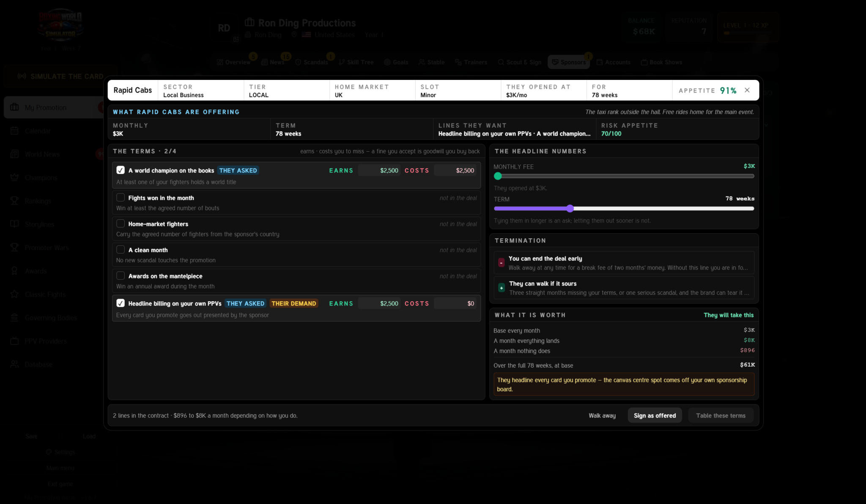This screenshot has width=866, height=504.
Task: Open My Promotion via its sidebar icon
Action: click(14, 107)
